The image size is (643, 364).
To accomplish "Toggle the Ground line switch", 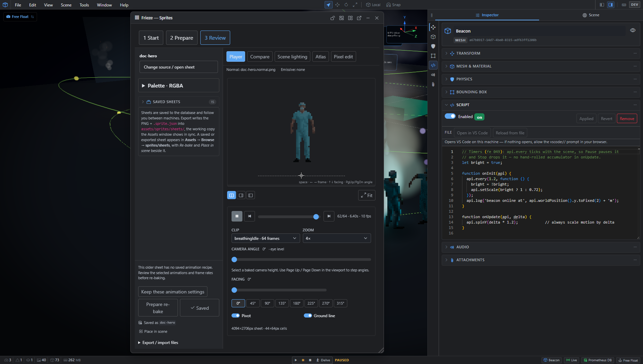I will point(308,315).
